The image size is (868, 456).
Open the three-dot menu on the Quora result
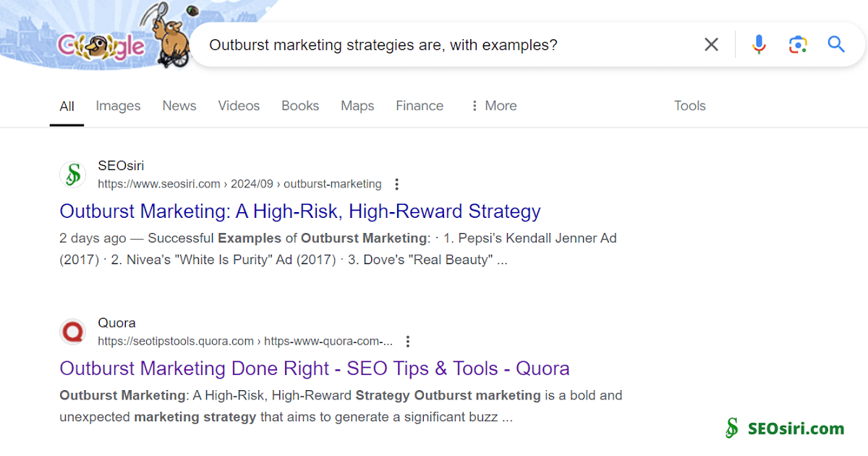[x=408, y=341]
